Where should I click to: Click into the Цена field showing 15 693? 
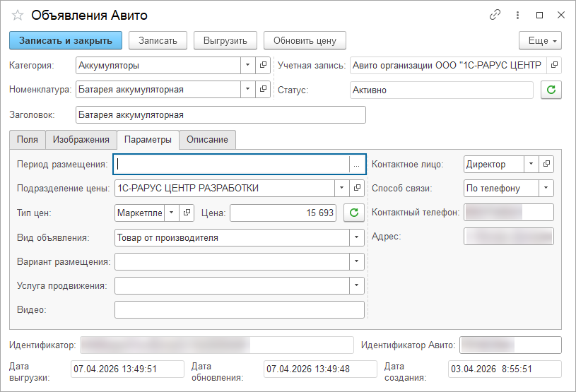[x=283, y=213]
